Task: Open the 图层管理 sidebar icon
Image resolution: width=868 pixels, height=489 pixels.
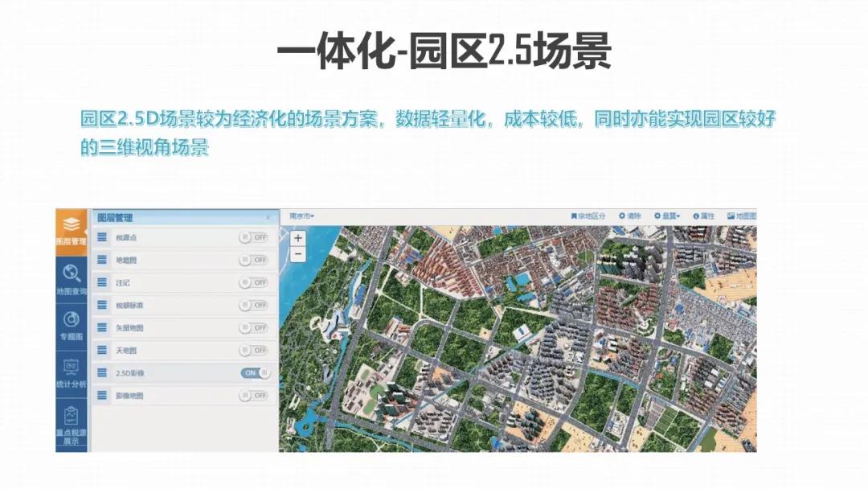Action: tap(72, 232)
